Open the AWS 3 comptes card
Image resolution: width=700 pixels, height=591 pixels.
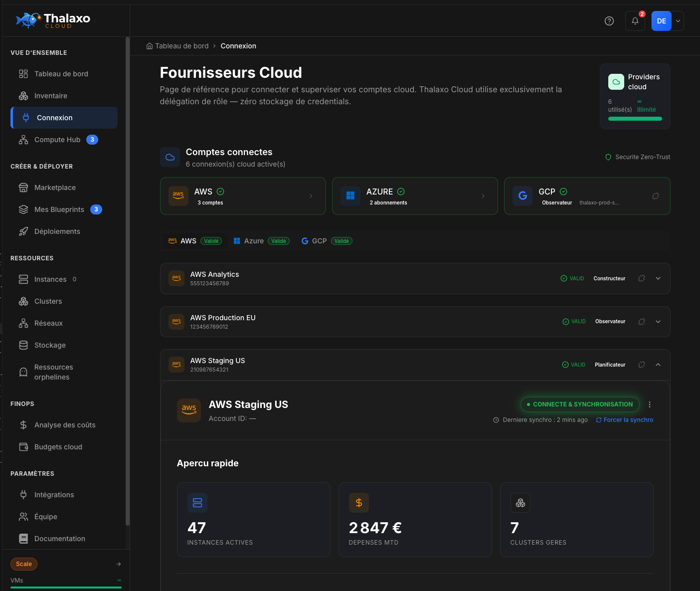[243, 196]
